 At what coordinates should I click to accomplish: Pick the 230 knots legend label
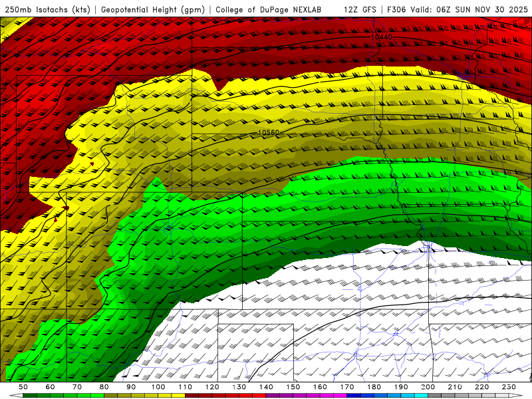509,387
